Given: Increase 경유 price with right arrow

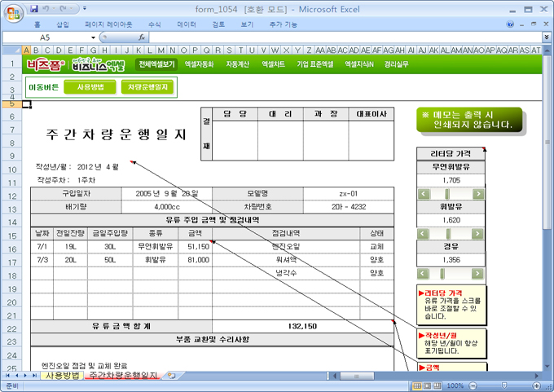Looking at the screenshot, I should tap(477, 273).
